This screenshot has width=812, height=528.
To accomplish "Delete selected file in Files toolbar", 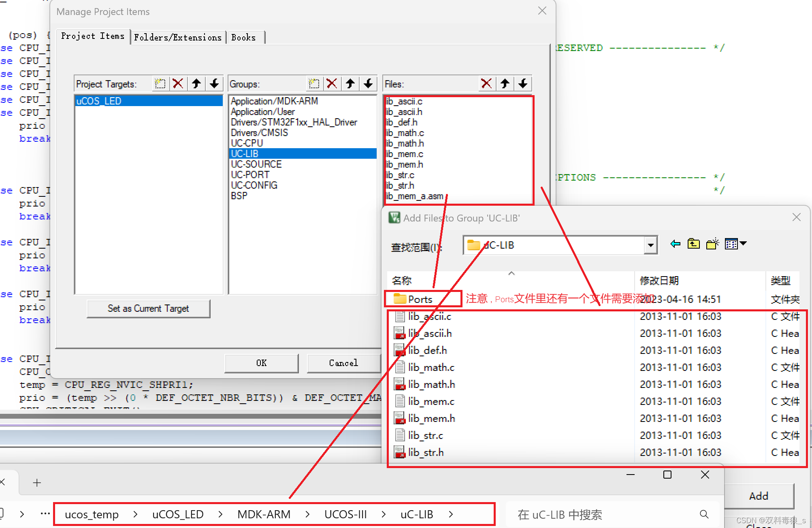I will (x=486, y=84).
